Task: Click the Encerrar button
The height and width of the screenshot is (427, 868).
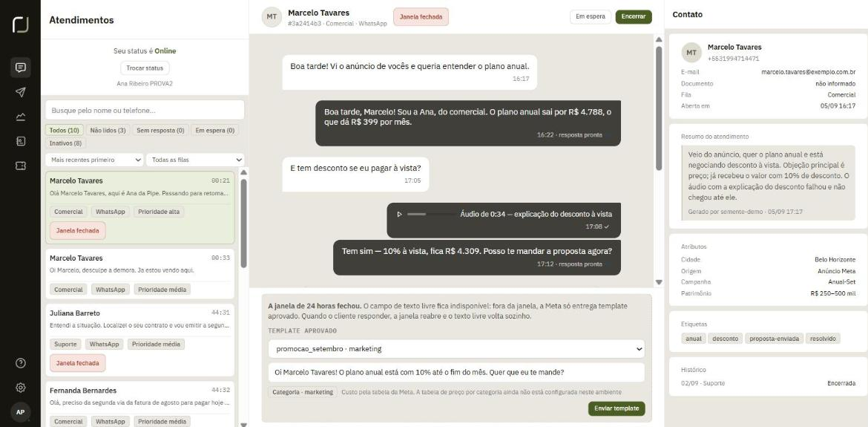Action: click(634, 16)
